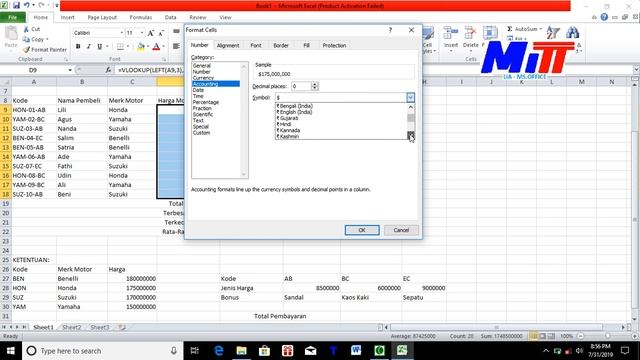Click the Undo icon in quick access toolbar
The width and height of the screenshot is (640, 360).
pos(27,5)
